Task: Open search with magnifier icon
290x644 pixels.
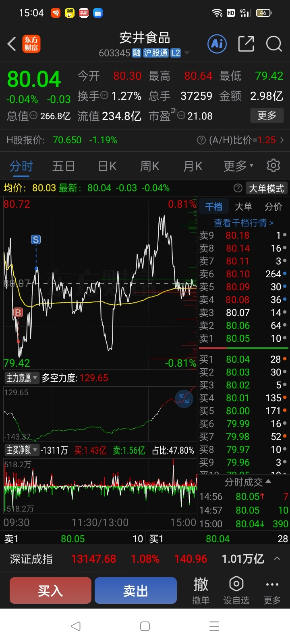Action: [x=274, y=44]
